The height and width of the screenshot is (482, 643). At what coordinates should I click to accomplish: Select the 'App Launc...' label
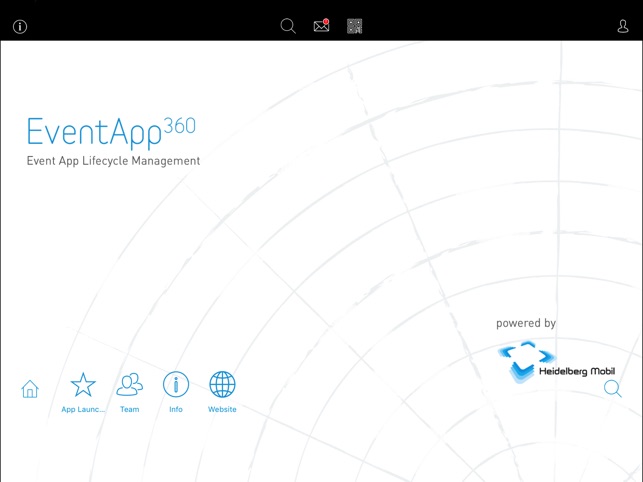coord(83,409)
